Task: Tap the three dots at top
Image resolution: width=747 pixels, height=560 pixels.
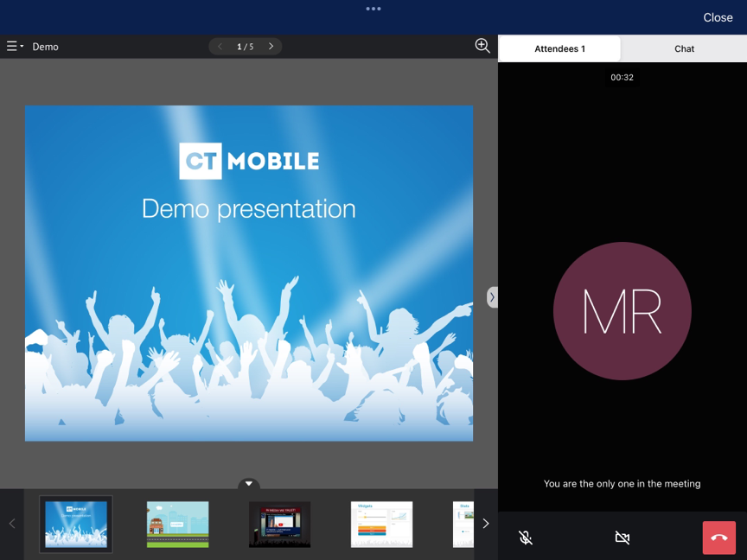Action: 373,9
